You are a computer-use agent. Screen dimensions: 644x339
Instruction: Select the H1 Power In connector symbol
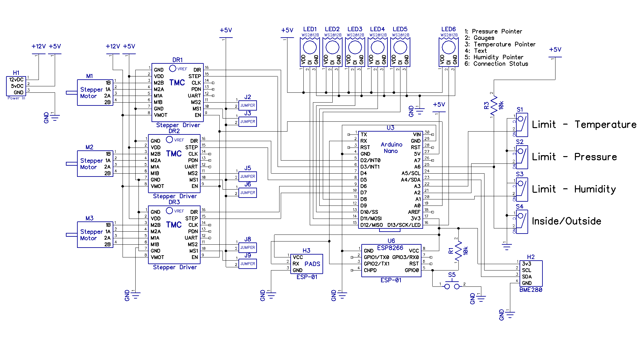pyautogui.click(x=16, y=86)
